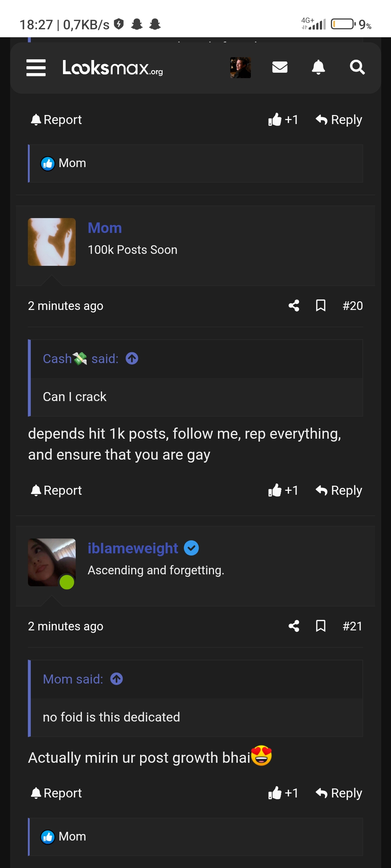The image size is (391, 868).
Task: Bookmark post #20
Action: [321, 306]
